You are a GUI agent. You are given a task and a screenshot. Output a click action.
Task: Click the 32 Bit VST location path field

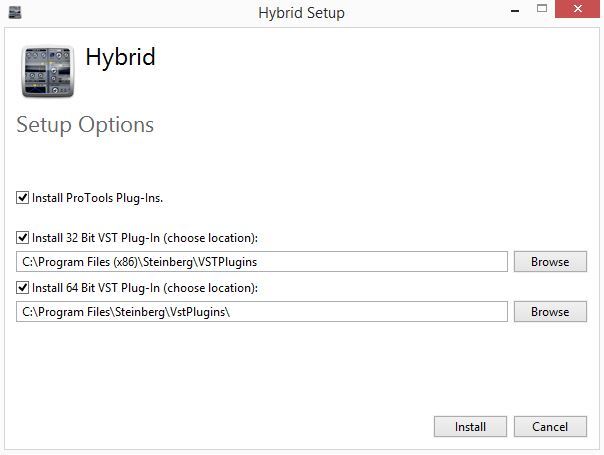point(262,262)
